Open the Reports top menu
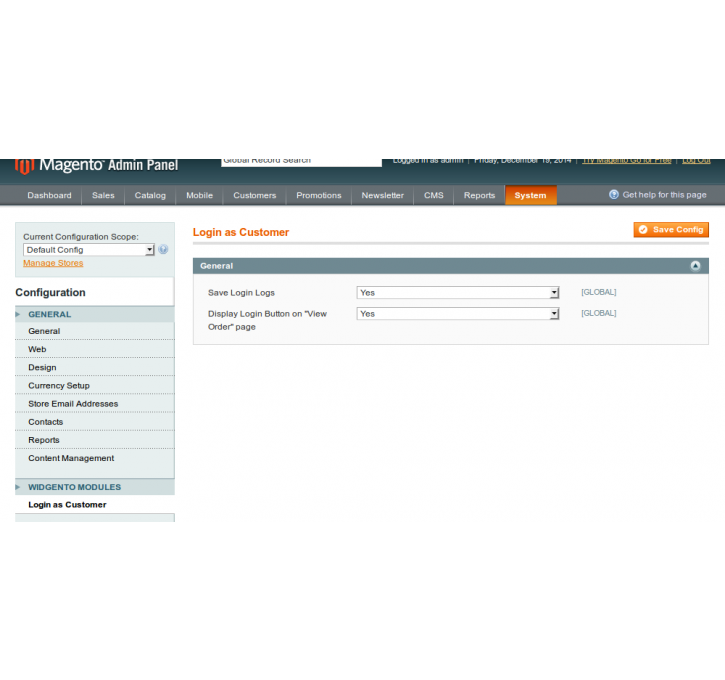The height and width of the screenshot is (680, 725). (479, 195)
